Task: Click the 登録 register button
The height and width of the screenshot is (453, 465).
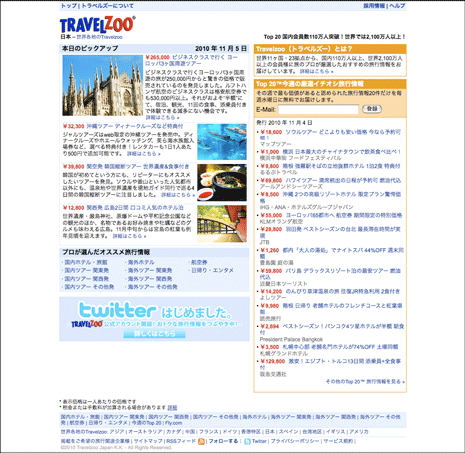Action: point(372,109)
